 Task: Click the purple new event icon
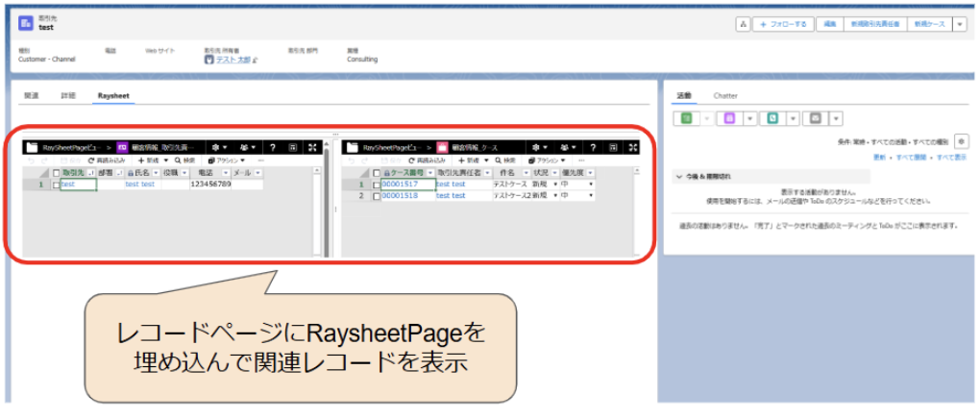pyautogui.click(x=729, y=118)
